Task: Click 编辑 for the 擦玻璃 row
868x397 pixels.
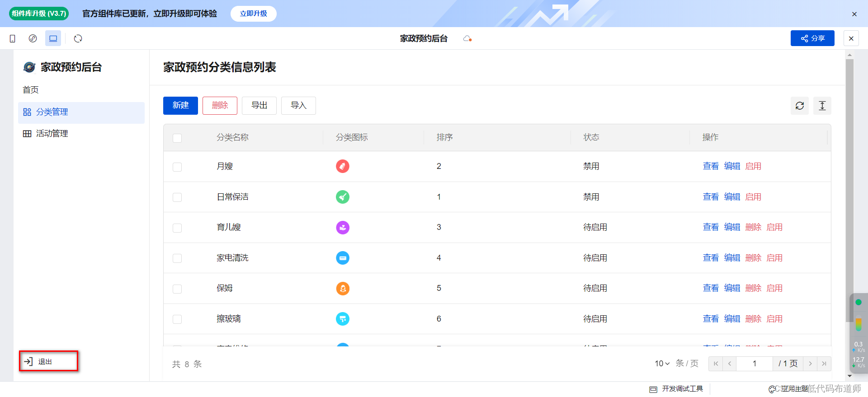Action: pyautogui.click(x=732, y=319)
